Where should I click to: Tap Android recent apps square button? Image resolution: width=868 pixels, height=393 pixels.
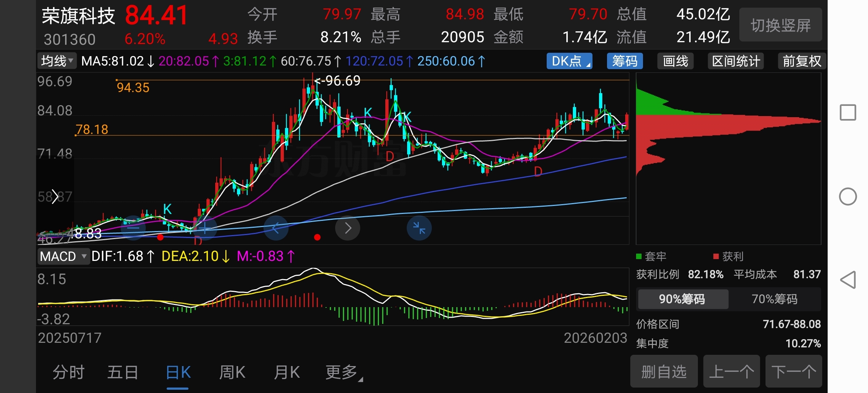coord(848,112)
